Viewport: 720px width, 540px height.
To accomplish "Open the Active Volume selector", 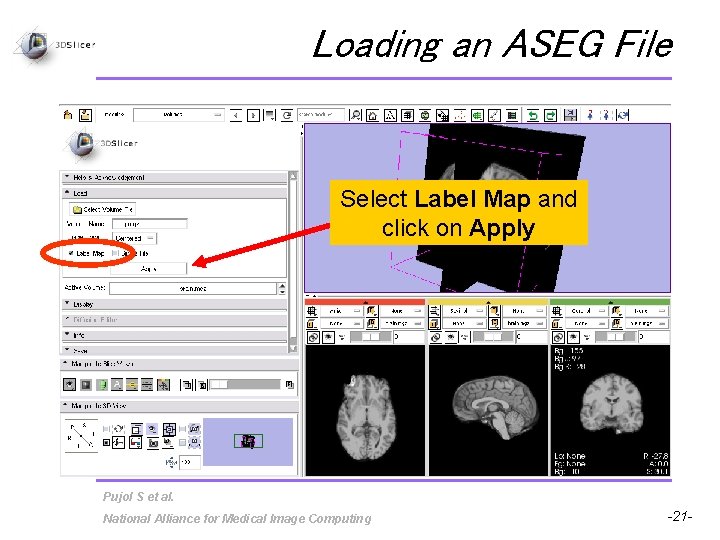I will [x=193, y=288].
